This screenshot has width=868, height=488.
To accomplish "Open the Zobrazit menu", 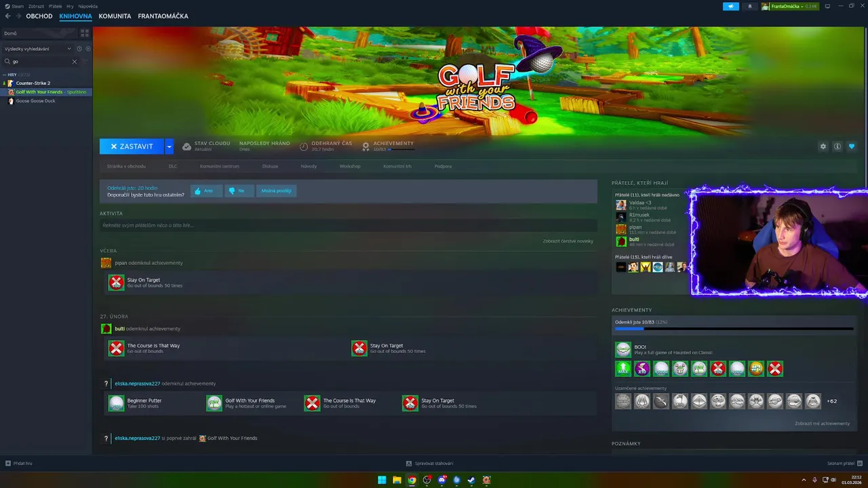I will [x=36, y=6].
